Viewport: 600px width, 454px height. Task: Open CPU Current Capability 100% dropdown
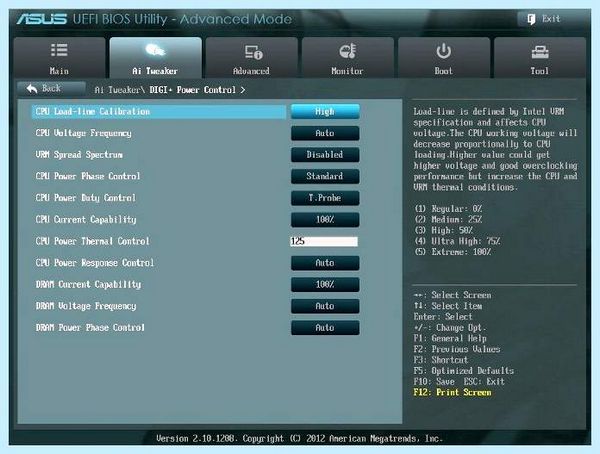tap(325, 220)
